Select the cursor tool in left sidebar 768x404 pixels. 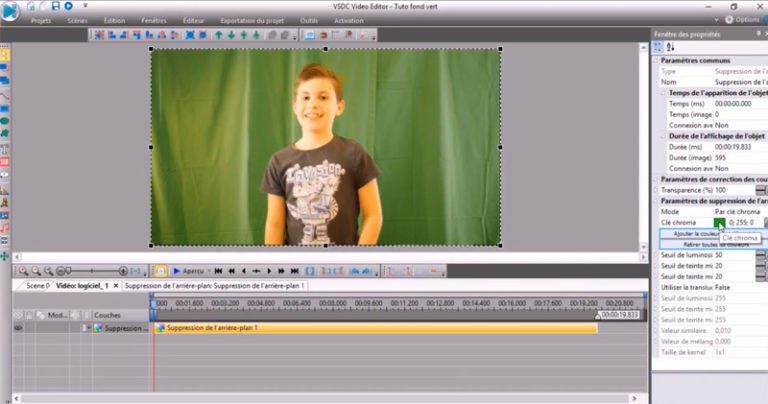pos(5,53)
